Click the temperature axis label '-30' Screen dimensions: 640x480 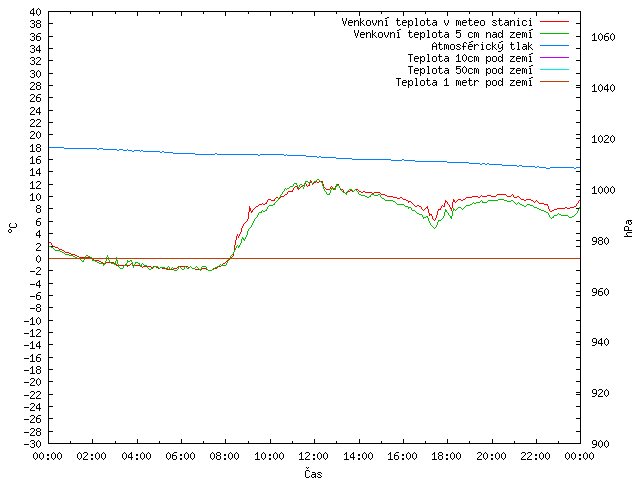(33, 444)
